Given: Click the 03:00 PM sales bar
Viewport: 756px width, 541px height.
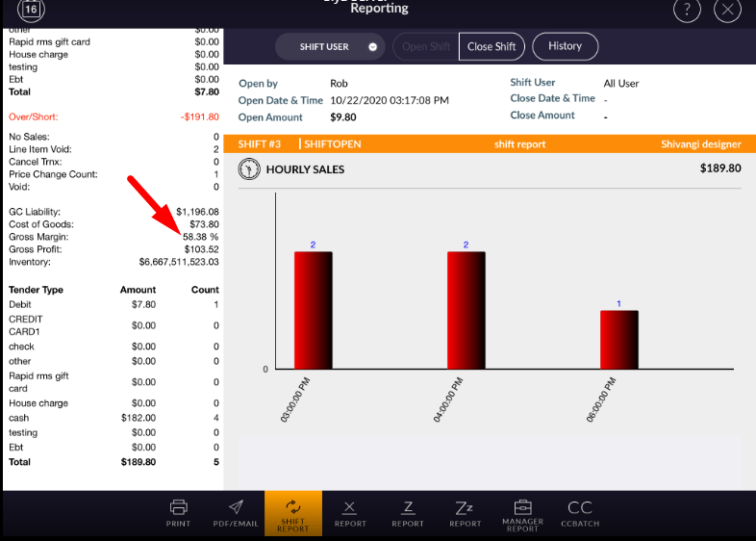Looking at the screenshot, I should tap(313, 310).
